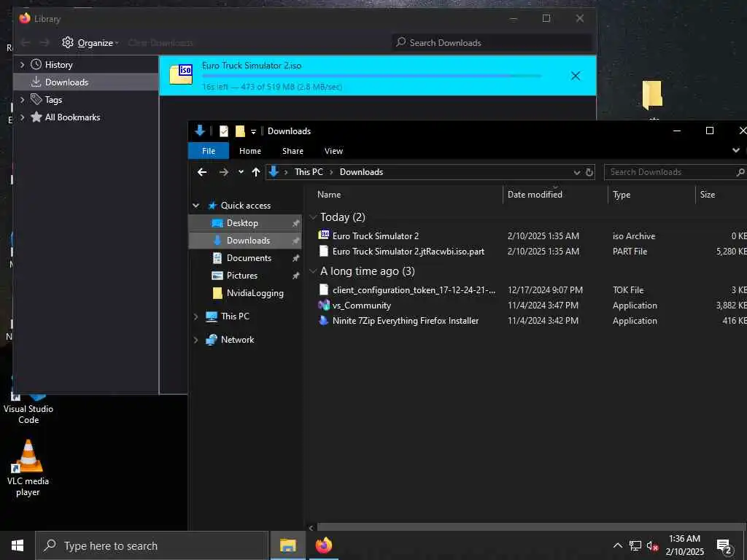Select Documents in Quick access
This screenshot has height=560, width=747.
(x=246, y=257)
